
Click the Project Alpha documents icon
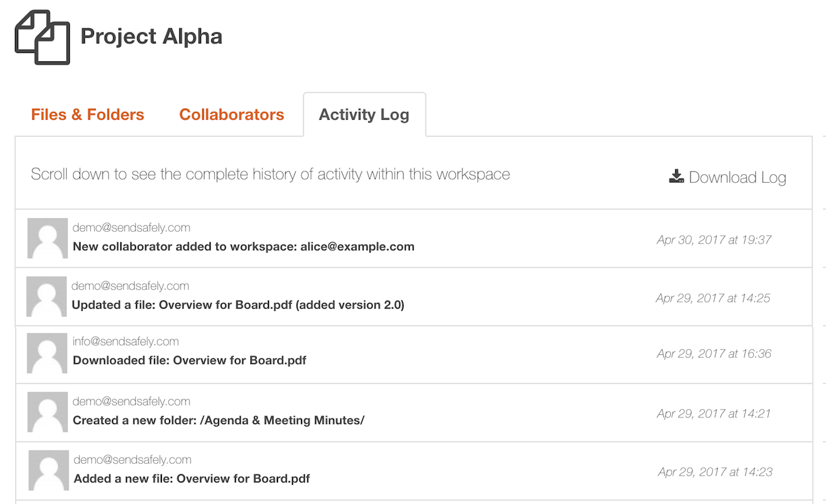click(42, 37)
